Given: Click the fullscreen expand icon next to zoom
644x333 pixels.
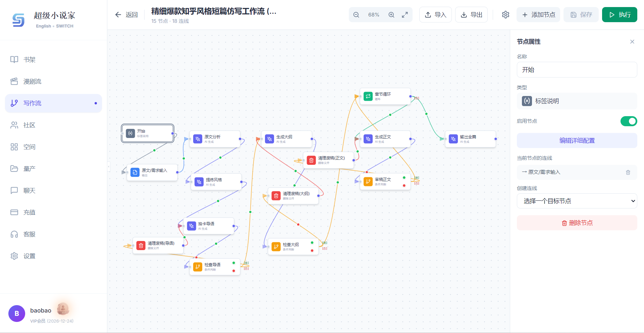Looking at the screenshot, I should tap(405, 15).
